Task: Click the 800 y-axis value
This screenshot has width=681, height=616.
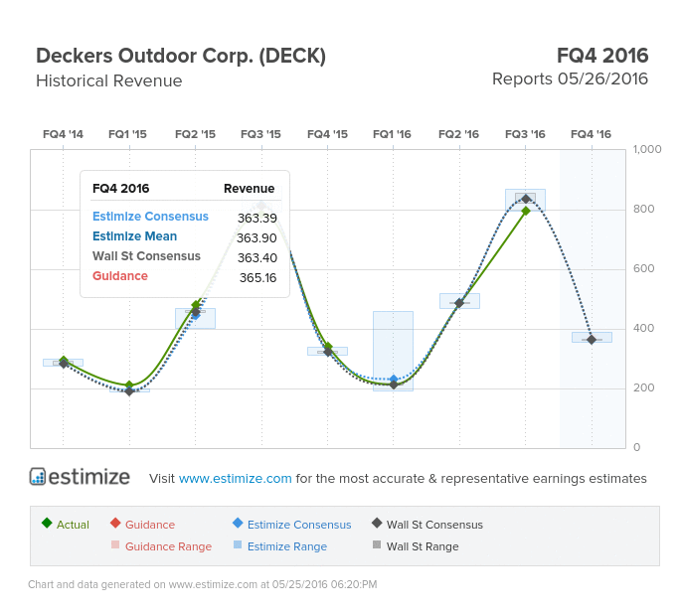Action: coord(643,209)
